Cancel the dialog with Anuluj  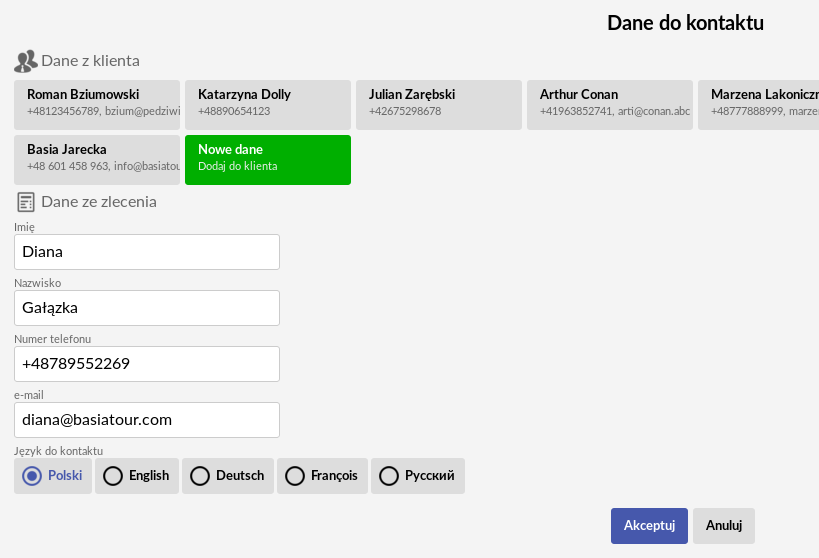[724, 526]
